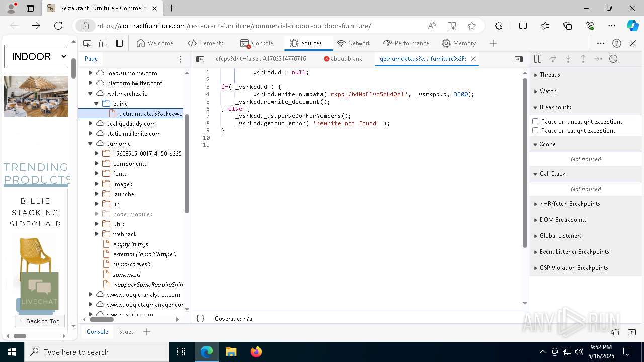Screen dimensions: 644x362
Task: Click Step out of current function
Action: 583,59
